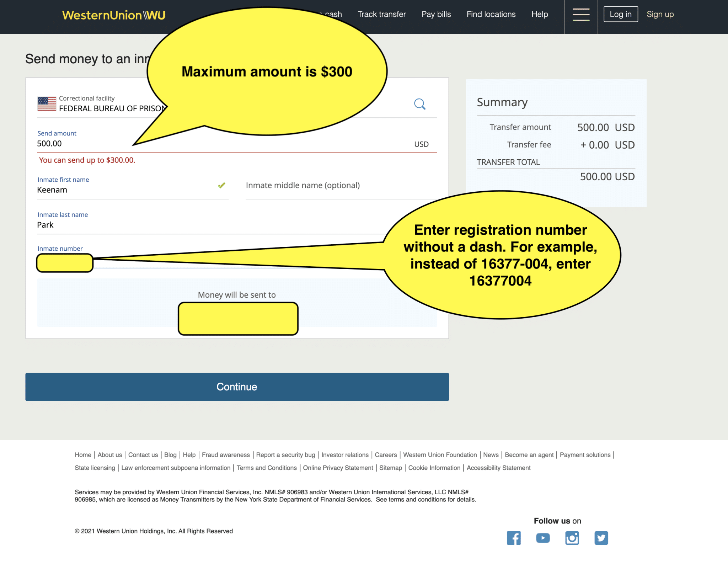This screenshot has height=575, width=728.
Task: Open Western Union Twitter icon
Action: pyautogui.click(x=601, y=538)
